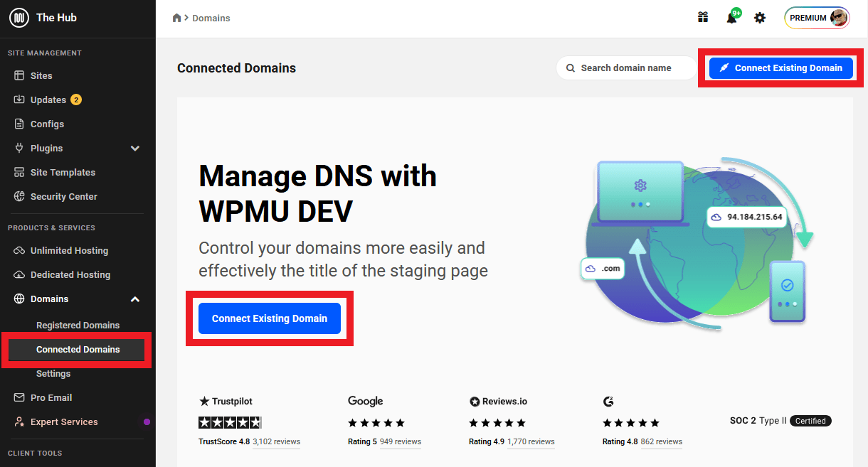Screen dimensions: 868x467
Task: Click the 9+ notification count badge
Action: click(736, 13)
